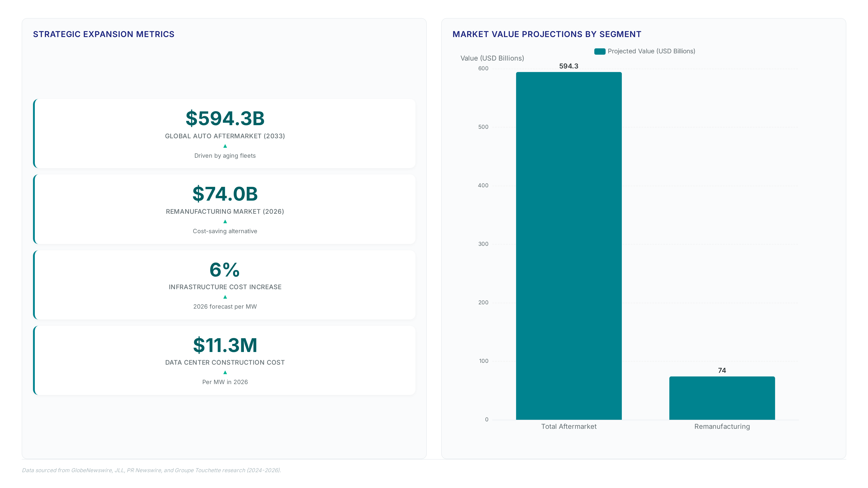Screen dimensions: 868x488
Task: Select the Remanufacturing bar in the chart
Action: [722, 398]
